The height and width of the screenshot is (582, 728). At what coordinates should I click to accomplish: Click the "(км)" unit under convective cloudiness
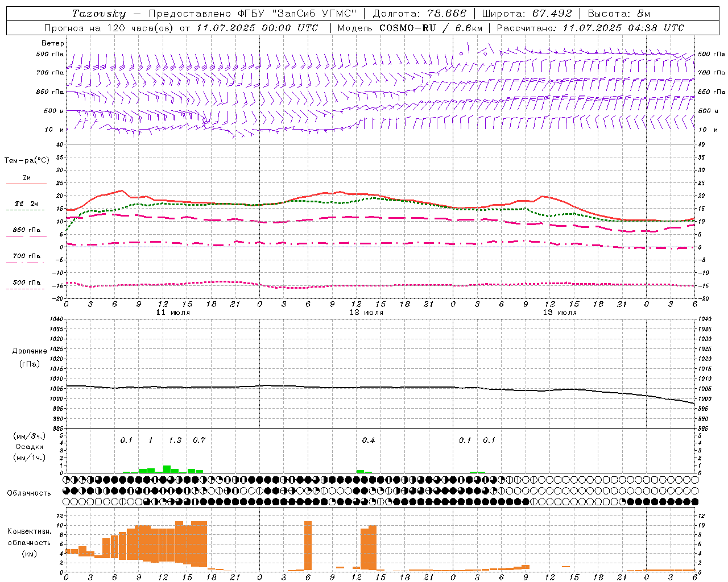30,554
